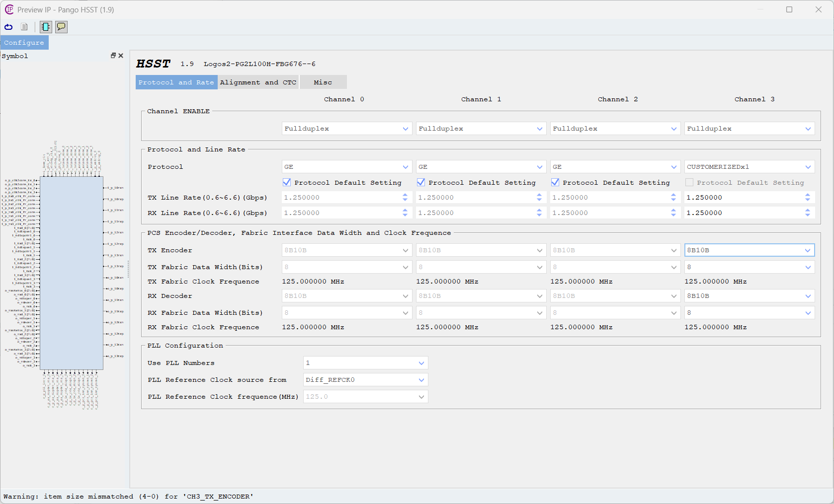Switch to Alignment and CTC tab

click(258, 82)
